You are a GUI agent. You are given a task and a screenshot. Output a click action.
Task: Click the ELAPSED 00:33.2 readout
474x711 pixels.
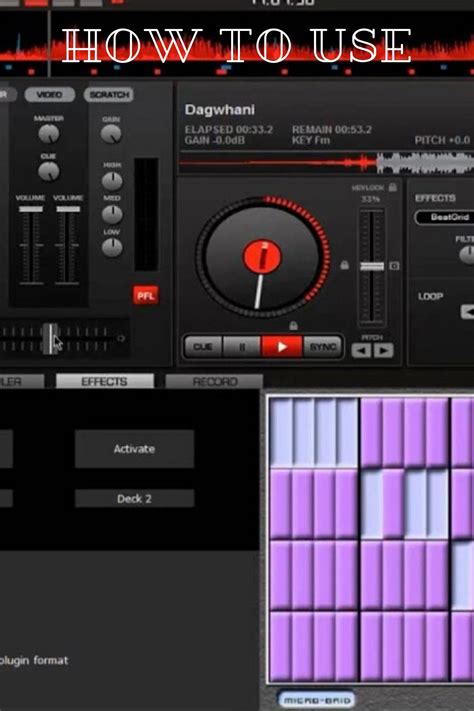(229, 130)
